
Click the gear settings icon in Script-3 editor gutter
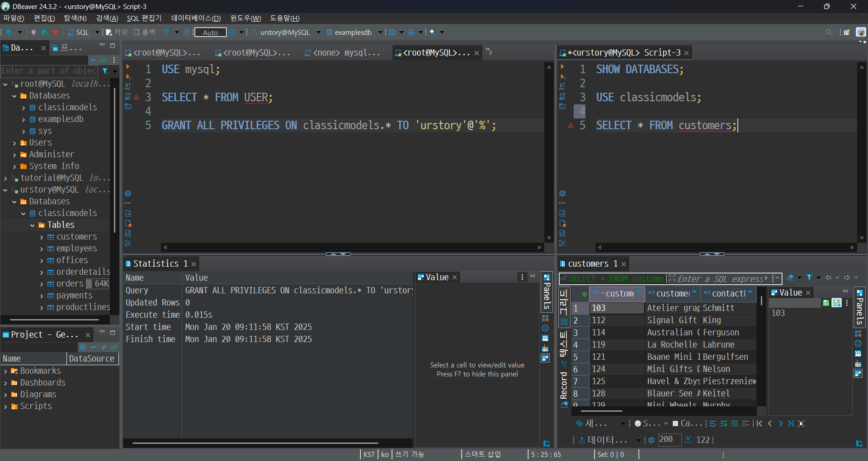pyautogui.click(x=562, y=193)
